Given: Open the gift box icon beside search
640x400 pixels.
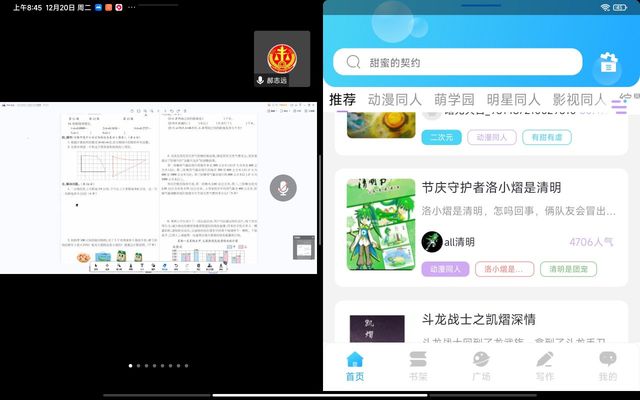Looking at the screenshot, I should pyautogui.click(x=606, y=65).
